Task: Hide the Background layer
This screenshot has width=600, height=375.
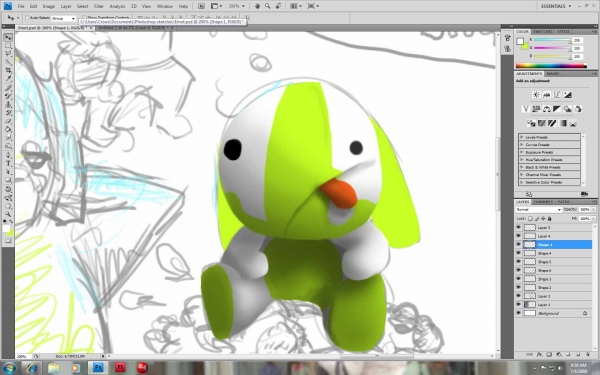Action: point(518,313)
